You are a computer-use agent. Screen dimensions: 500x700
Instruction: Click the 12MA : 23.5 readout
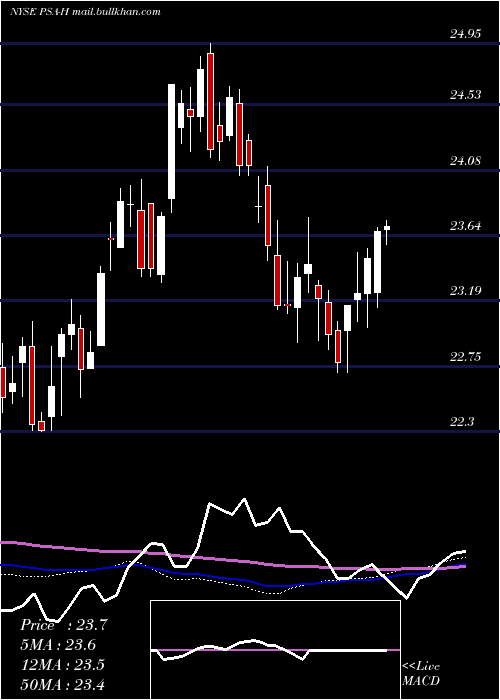(62, 665)
